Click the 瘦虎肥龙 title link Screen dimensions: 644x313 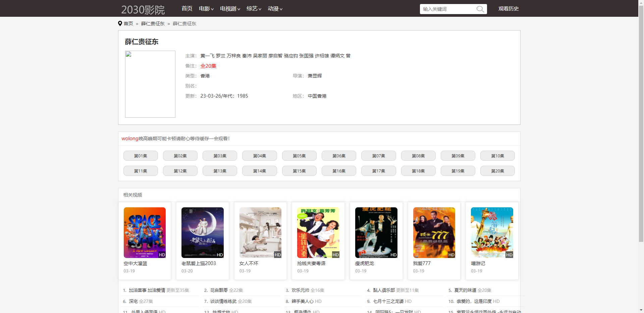point(365,263)
